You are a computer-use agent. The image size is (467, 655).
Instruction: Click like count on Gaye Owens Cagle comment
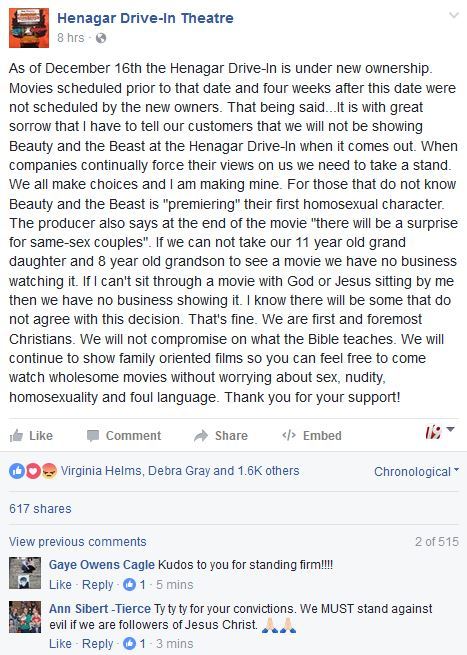[135, 584]
